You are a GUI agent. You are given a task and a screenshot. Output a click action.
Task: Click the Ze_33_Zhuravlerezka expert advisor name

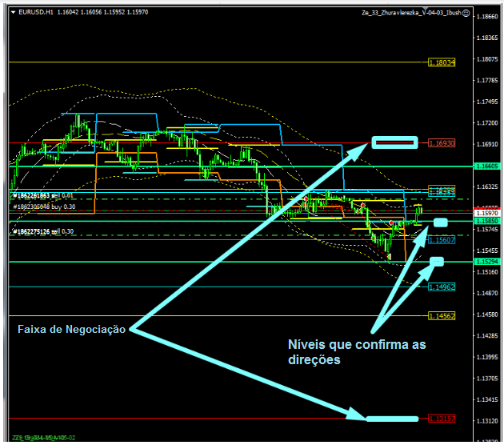pos(422,14)
